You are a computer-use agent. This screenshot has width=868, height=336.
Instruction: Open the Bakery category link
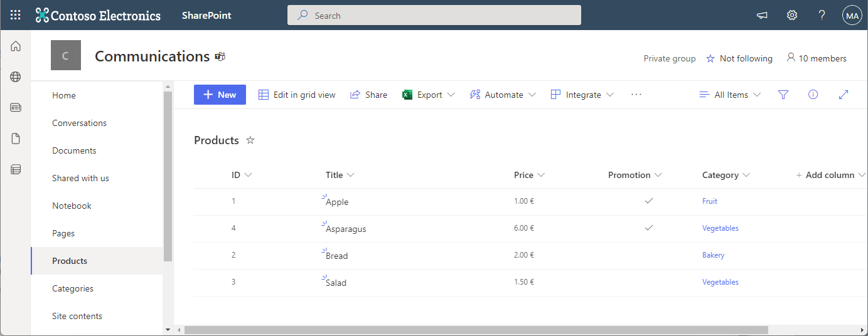[714, 255]
